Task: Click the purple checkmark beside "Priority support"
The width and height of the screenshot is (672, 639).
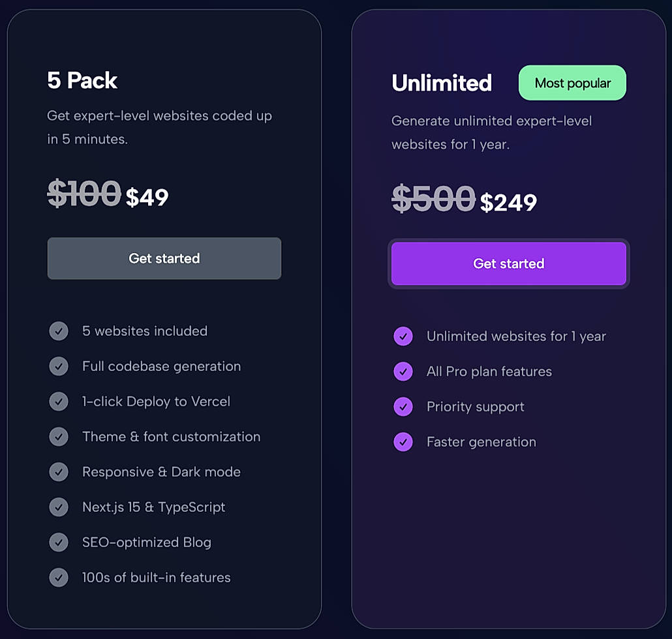Action: [x=403, y=407]
